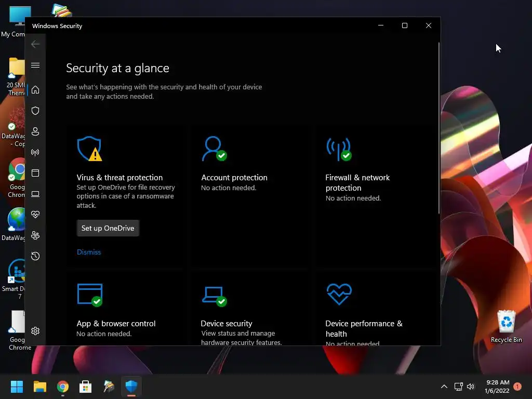The width and height of the screenshot is (532, 399).
Task: Open the notification badge in the taskbar corner
Action: point(517,387)
